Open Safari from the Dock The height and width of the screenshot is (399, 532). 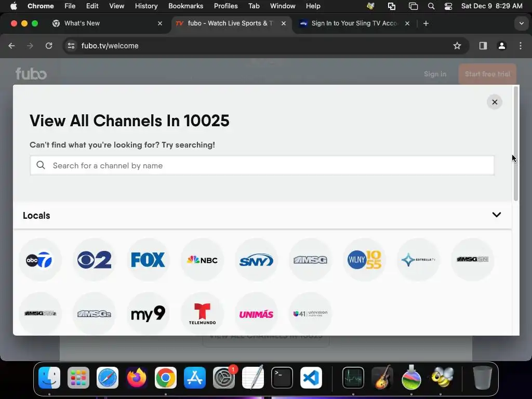coord(108,378)
